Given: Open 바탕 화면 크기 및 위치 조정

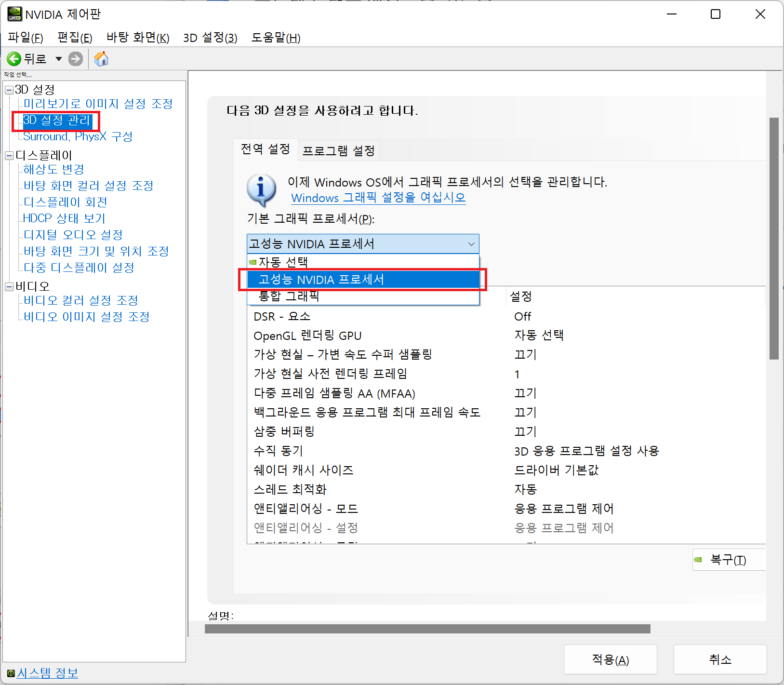Looking at the screenshot, I should coord(96,251).
